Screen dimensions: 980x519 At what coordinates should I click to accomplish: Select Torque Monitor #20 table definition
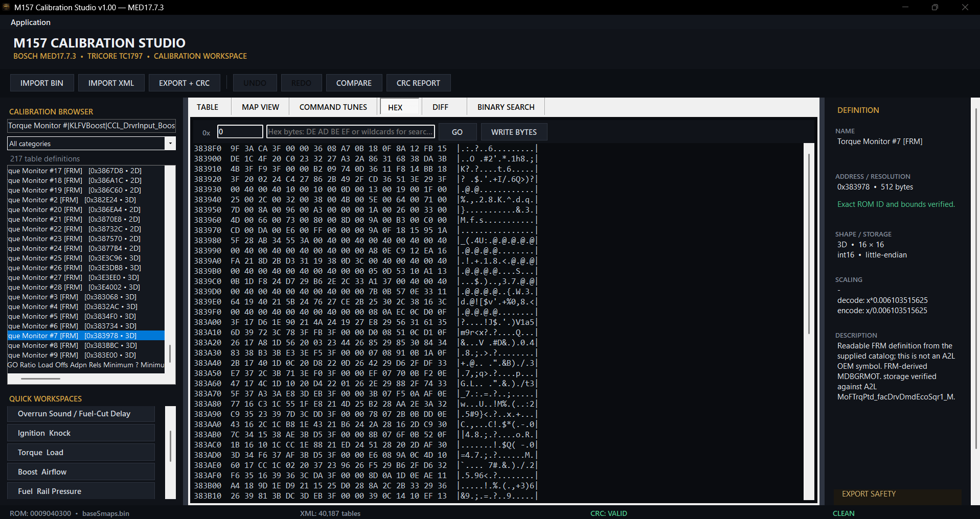point(86,209)
